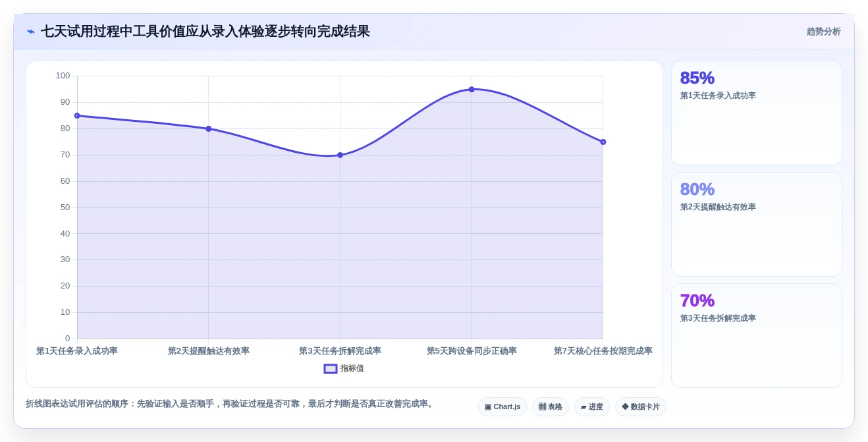Click the y-axis value 50
The image size is (868, 442).
[65, 207]
